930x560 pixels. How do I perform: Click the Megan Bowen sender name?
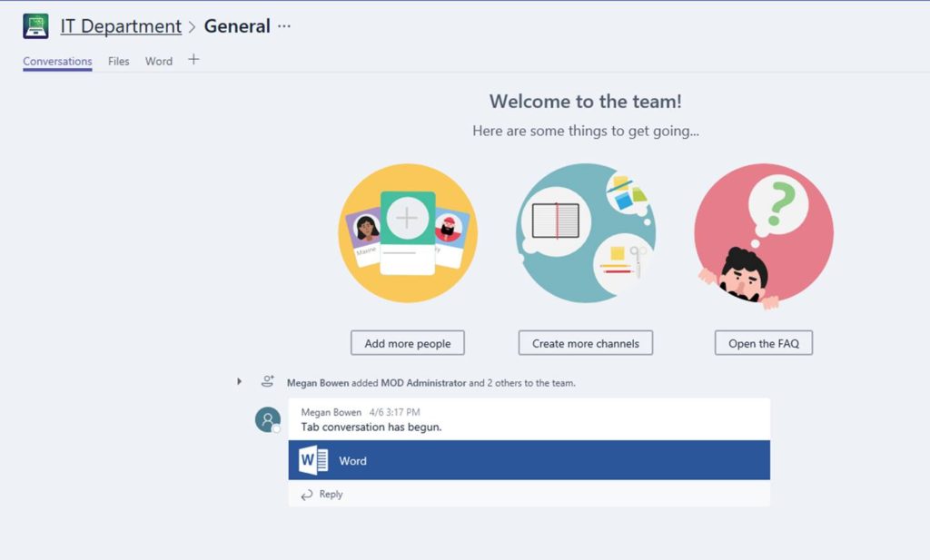click(331, 412)
